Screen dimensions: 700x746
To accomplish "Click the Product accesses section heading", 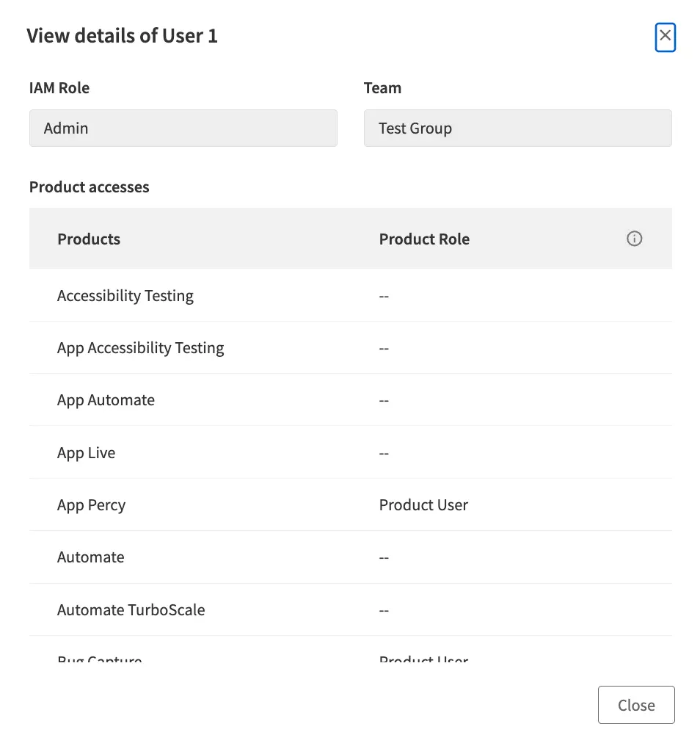I will click(89, 187).
